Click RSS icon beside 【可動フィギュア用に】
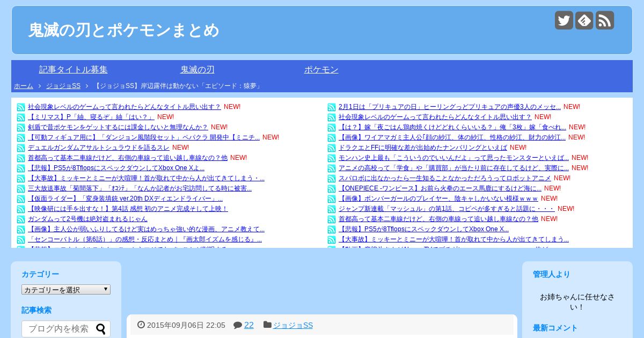Viewport: 644px width, 338px height. click(x=21, y=138)
